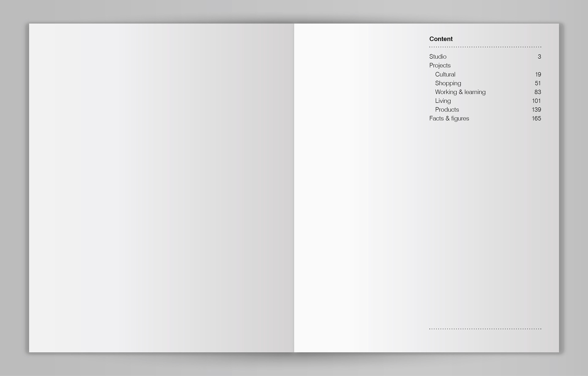Click Working & learning entry
The image size is (588, 376).
click(460, 92)
